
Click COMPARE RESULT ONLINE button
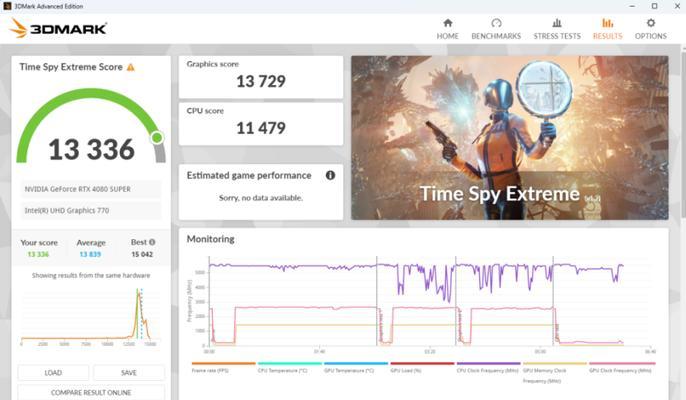click(x=91, y=392)
